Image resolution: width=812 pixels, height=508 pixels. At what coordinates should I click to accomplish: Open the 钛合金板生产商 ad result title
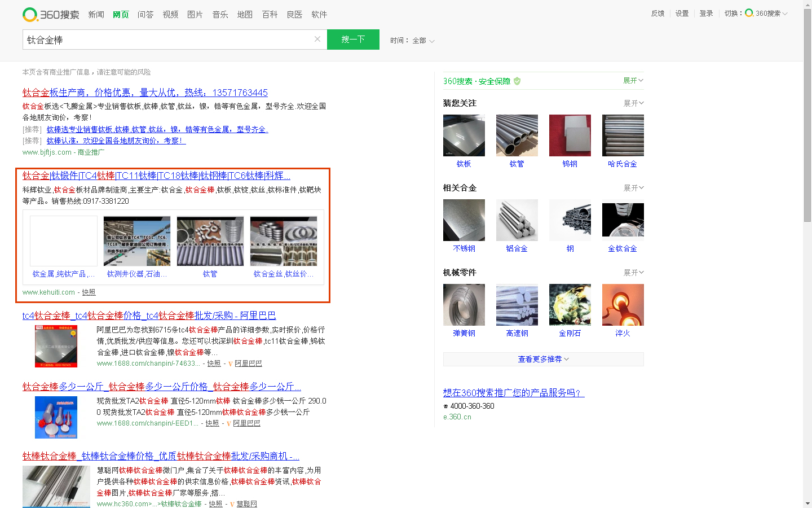click(x=145, y=93)
